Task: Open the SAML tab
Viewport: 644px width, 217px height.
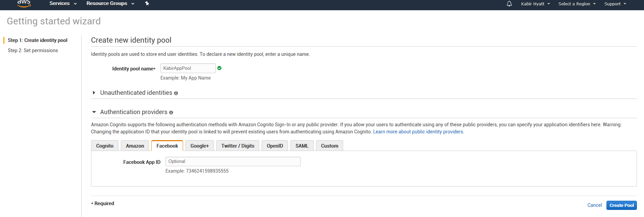Action: (302, 146)
